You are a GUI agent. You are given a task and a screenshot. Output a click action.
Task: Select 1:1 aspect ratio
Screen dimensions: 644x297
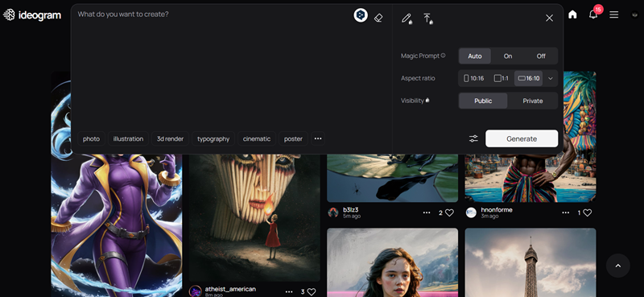click(501, 78)
